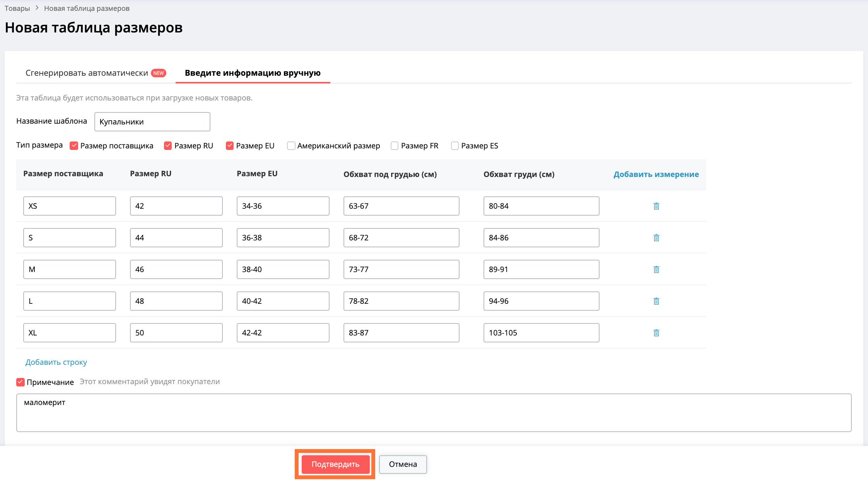This screenshot has height=480, width=868.
Task: Enable Американский размер checkbox
Action: click(291, 146)
